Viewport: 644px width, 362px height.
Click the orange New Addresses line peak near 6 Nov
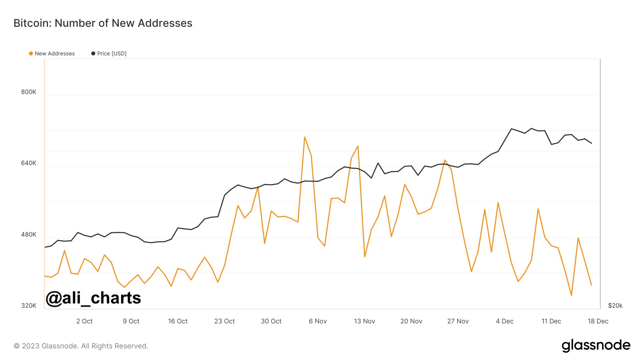(305, 137)
